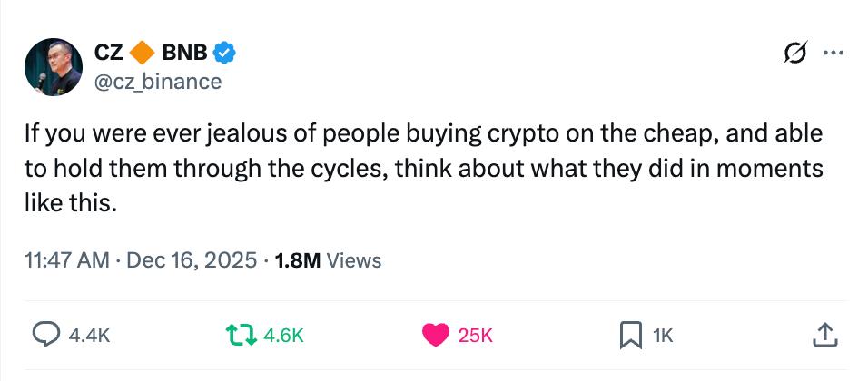Open the @cz_binance handle link
The height and width of the screenshot is (381, 868).
(158, 82)
